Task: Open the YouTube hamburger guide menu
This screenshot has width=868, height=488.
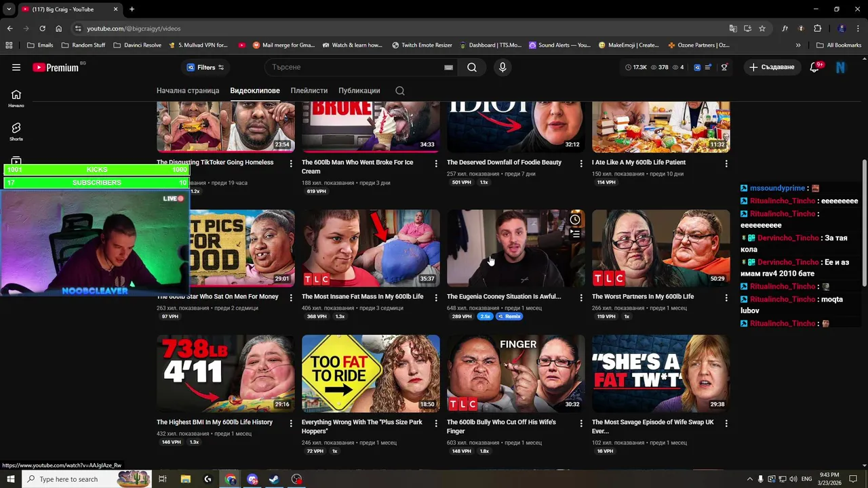Action: pos(16,67)
